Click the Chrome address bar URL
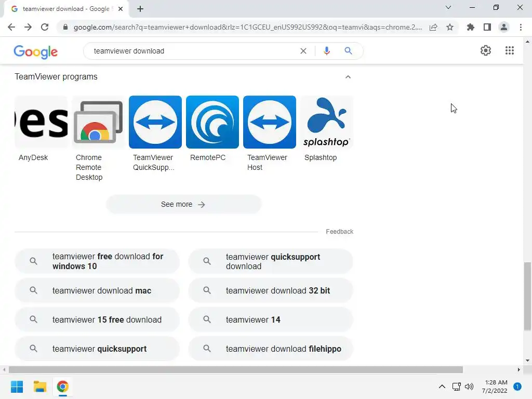 pyautogui.click(x=248, y=27)
